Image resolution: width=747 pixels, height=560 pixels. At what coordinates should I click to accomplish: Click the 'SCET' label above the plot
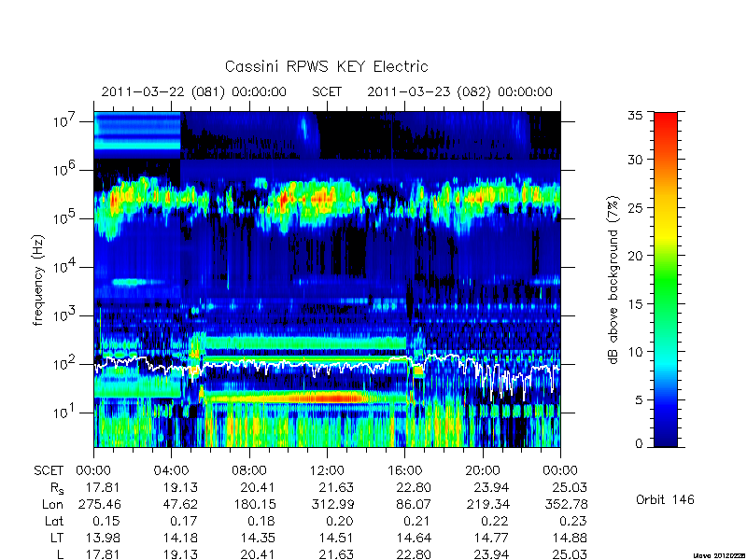click(x=327, y=91)
